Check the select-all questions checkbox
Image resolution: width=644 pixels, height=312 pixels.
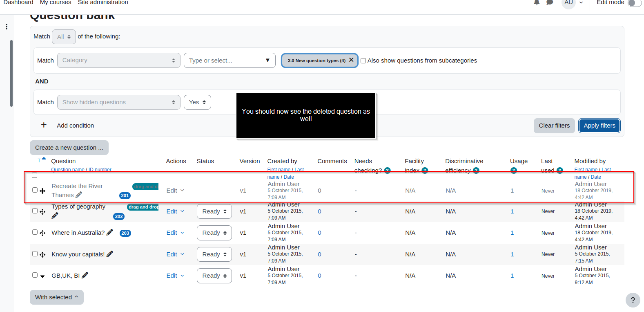click(x=35, y=175)
